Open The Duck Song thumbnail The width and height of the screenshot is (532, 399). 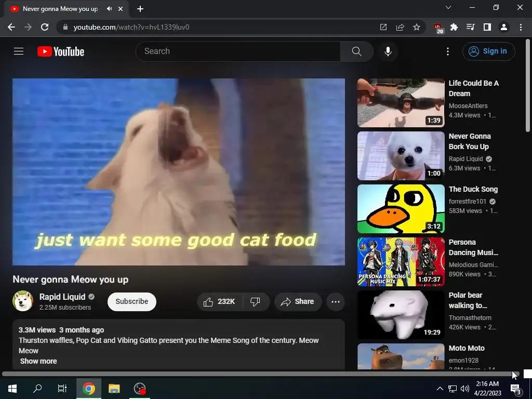(401, 209)
